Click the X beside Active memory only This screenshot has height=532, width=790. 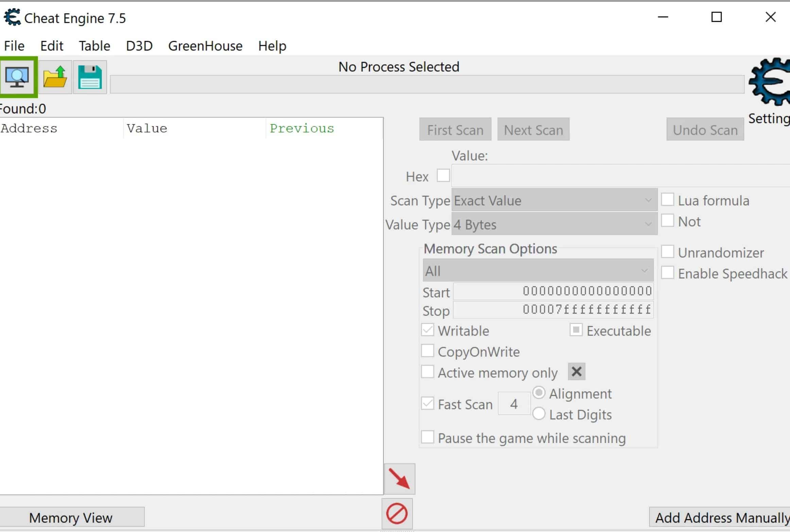pos(576,372)
